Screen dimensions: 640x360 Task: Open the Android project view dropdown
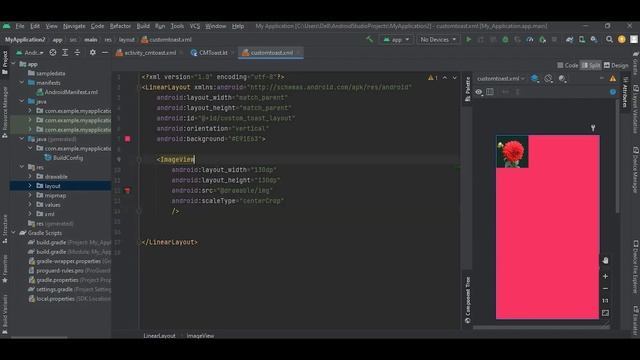pyautogui.click(x=30, y=53)
